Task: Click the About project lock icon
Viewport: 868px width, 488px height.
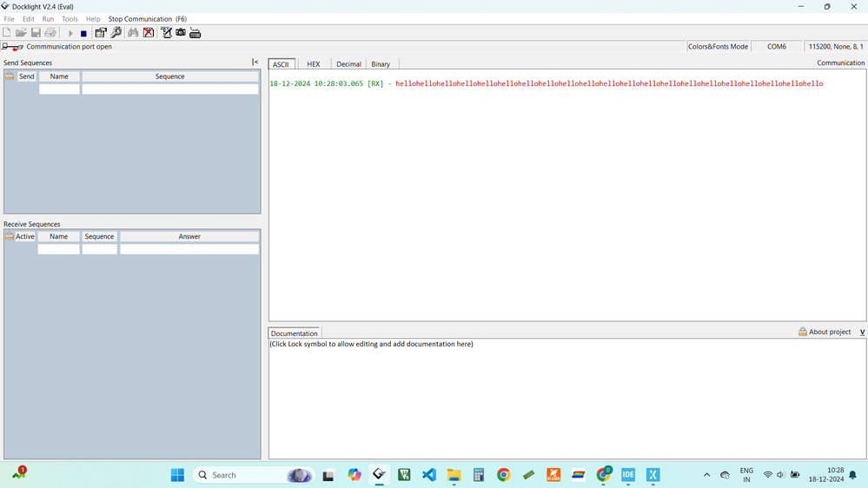Action: click(x=802, y=332)
